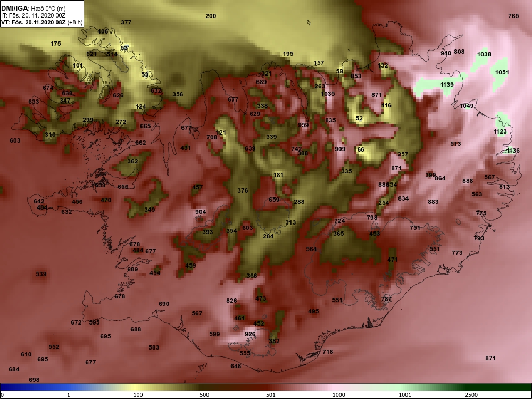Click the map value '470'
532x399 pixels.
(x=106, y=200)
